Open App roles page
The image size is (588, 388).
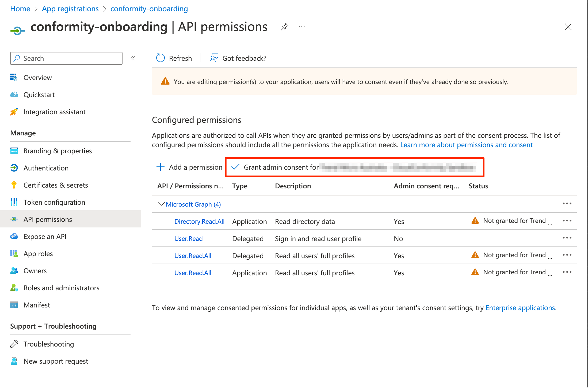38,254
